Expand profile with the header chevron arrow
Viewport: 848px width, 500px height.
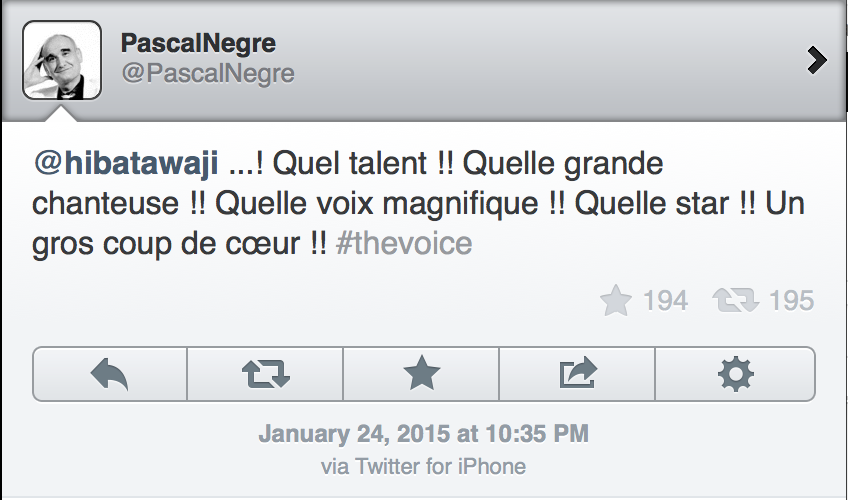[x=817, y=62]
